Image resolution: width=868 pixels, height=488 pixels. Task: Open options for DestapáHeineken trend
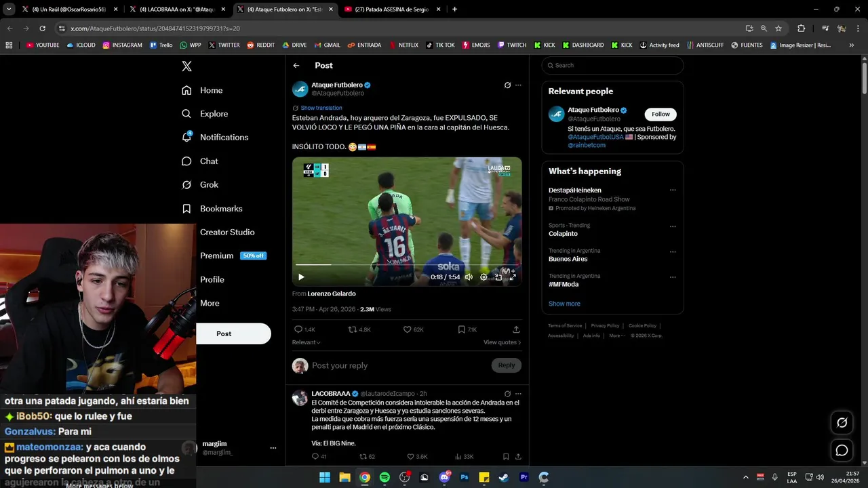pyautogui.click(x=673, y=190)
